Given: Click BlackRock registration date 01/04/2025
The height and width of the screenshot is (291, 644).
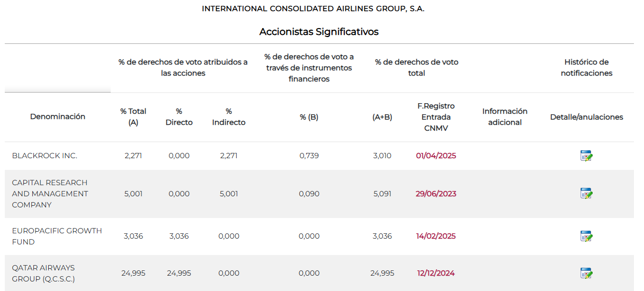Looking at the screenshot, I should click(x=436, y=156).
